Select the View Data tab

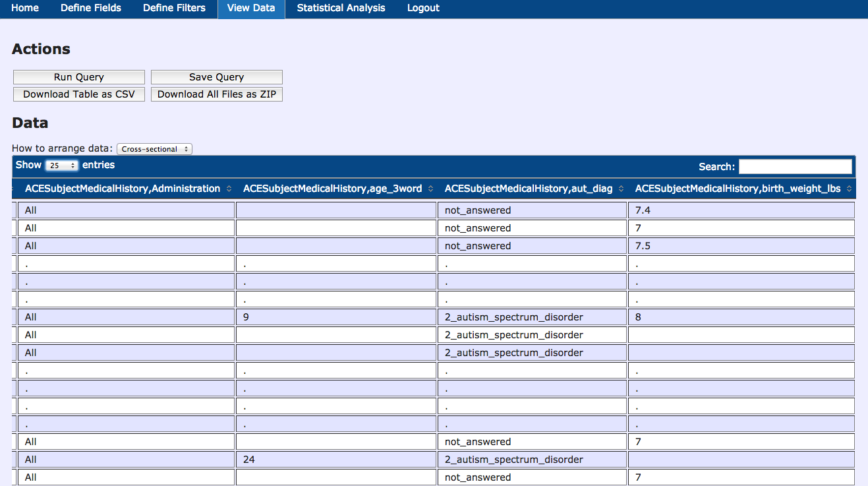[251, 8]
